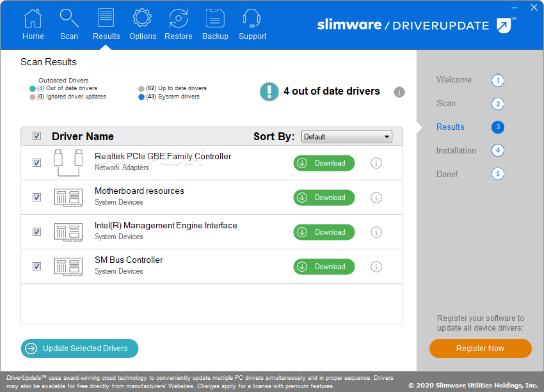Download the SM Bus Controller driver
This screenshot has width=544, height=392.
pyautogui.click(x=324, y=267)
